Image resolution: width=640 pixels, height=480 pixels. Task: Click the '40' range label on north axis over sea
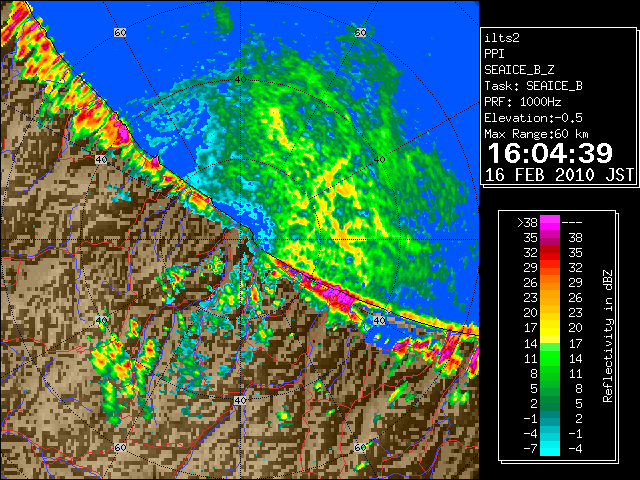click(240, 80)
